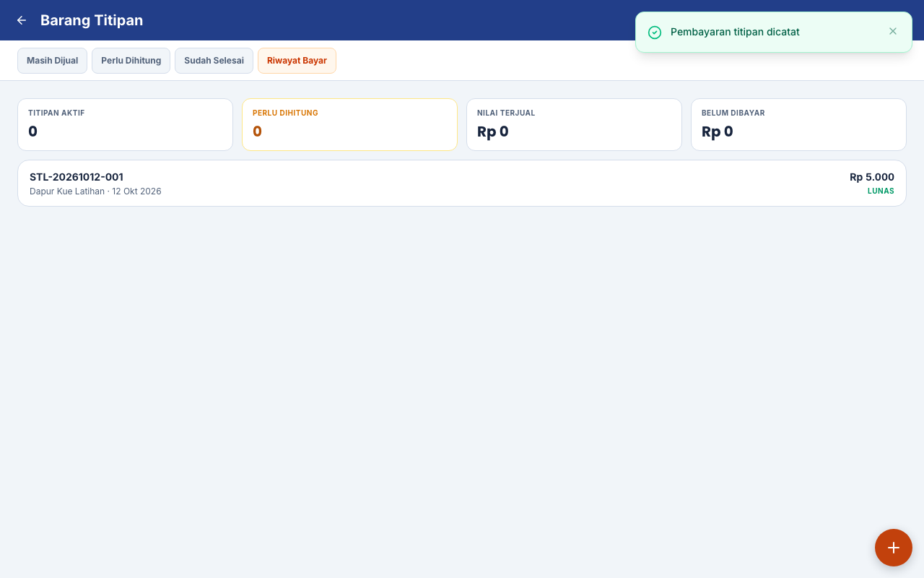This screenshot has width=924, height=578.
Task: Open the Perlu Dihitung tab
Action: click(x=131, y=61)
